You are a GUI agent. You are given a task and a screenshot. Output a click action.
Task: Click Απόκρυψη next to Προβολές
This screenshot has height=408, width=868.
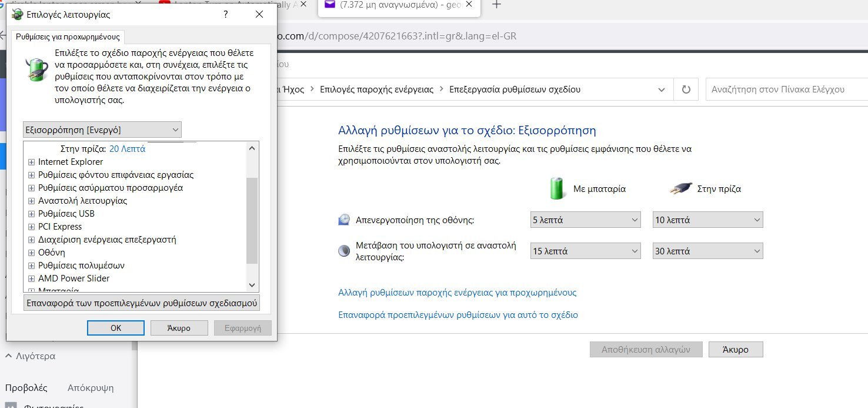click(91, 388)
